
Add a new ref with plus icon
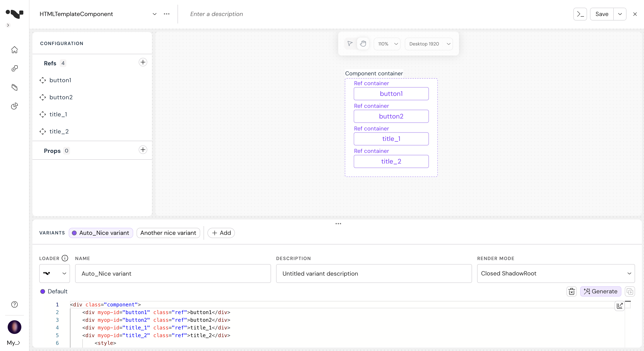[143, 62]
